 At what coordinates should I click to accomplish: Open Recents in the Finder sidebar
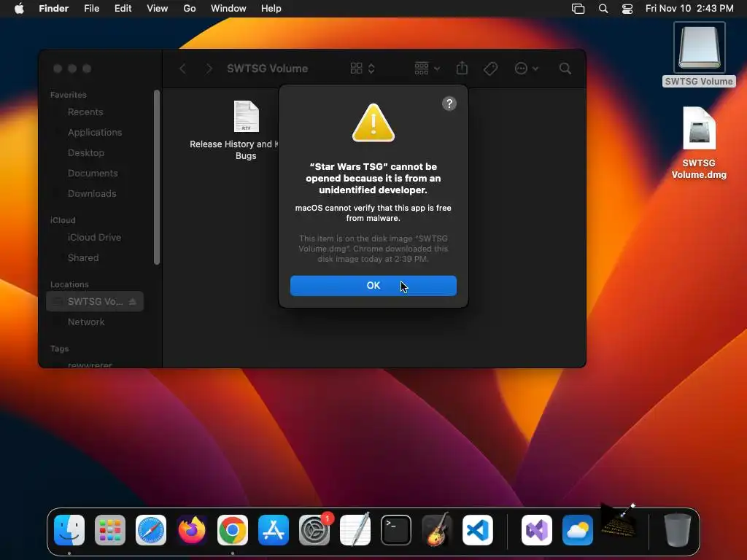point(85,112)
